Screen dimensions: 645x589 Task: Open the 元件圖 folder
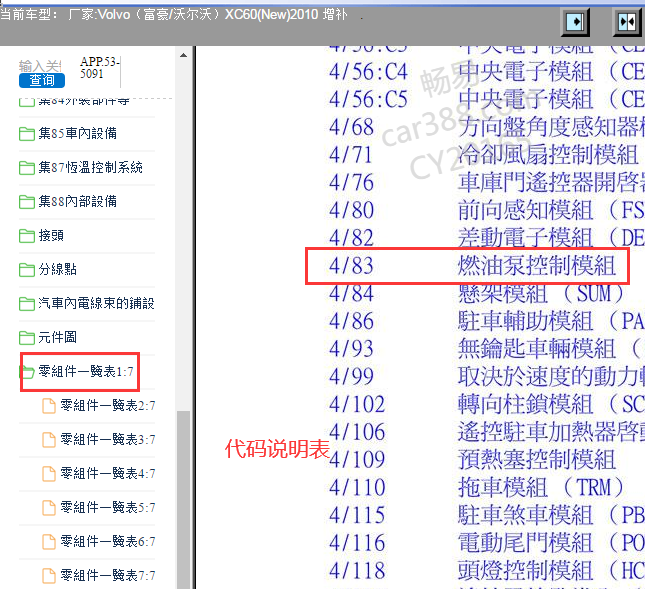pos(58,337)
